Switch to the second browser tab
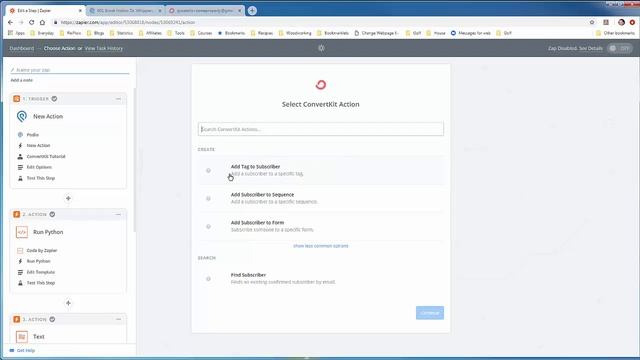Screen dimensions: 640x360 [x=125, y=11]
